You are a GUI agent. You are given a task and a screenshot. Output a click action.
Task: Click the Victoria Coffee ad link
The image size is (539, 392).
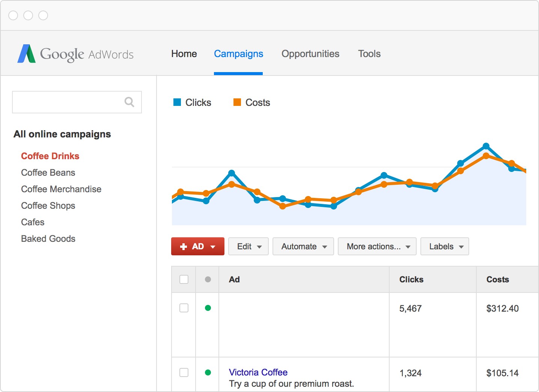pos(258,372)
